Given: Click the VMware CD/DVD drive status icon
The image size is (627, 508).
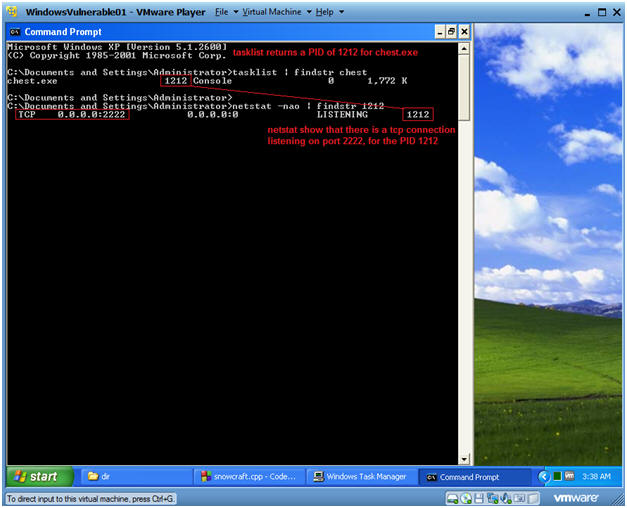Looking at the screenshot, I should (x=466, y=498).
